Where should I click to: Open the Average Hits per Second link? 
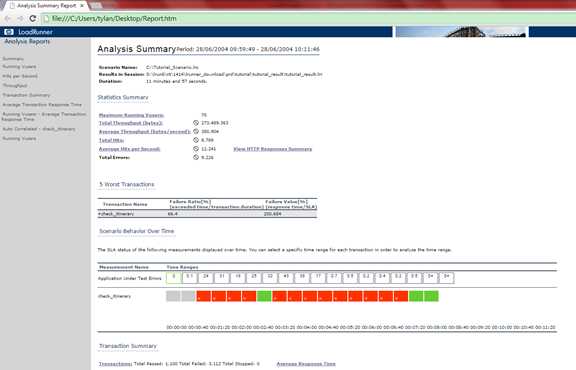129,149
